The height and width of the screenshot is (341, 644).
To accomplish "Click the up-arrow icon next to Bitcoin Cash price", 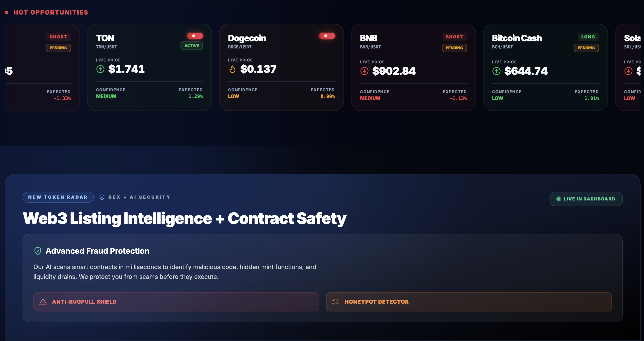I will tap(497, 71).
